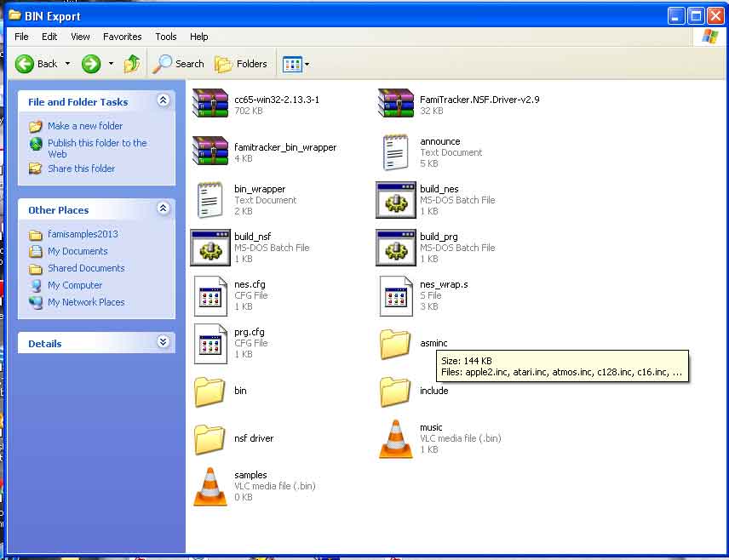Collapse the Other Places panel

163,209
